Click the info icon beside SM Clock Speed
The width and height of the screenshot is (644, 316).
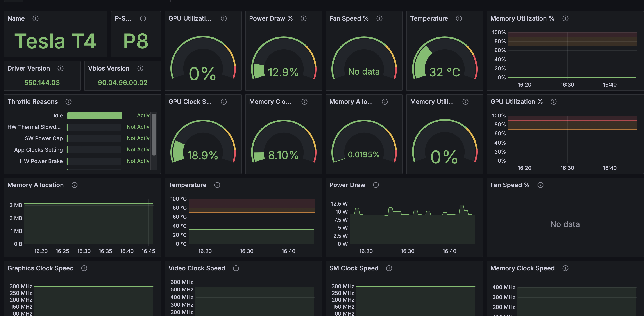pyautogui.click(x=389, y=268)
